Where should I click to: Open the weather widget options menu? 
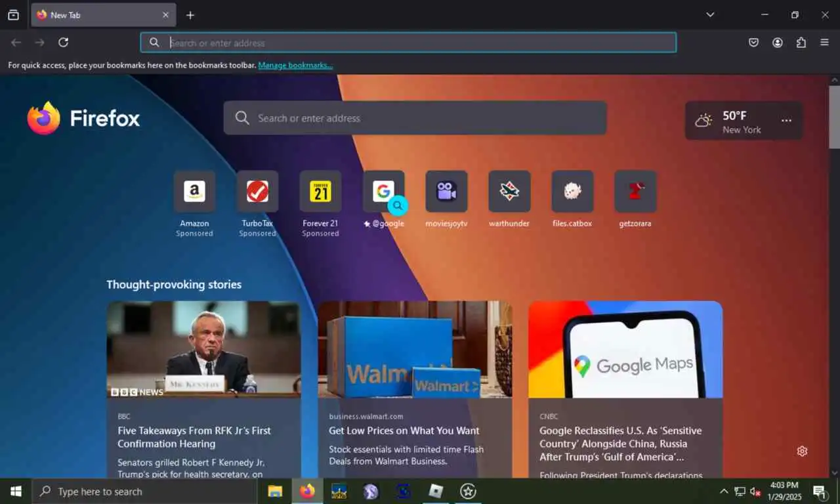coord(786,121)
